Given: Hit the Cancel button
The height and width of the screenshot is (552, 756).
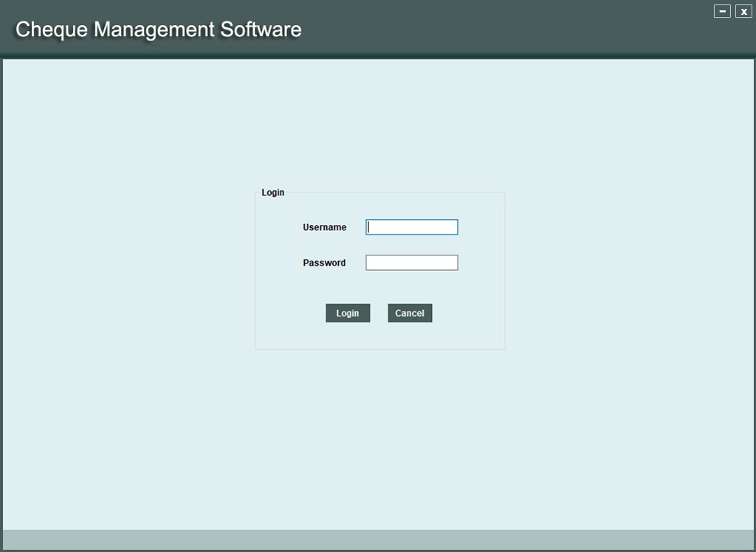Looking at the screenshot, I should point(410,314).
